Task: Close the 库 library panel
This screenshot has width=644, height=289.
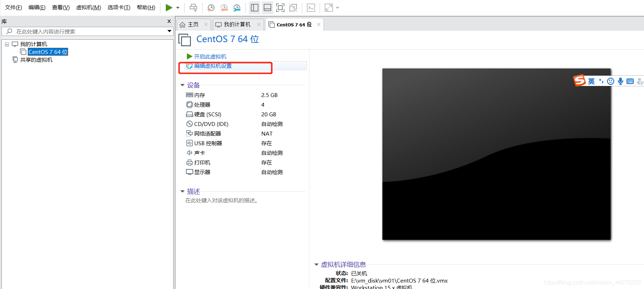Action: pyautogui.click(x=169, y=21)
